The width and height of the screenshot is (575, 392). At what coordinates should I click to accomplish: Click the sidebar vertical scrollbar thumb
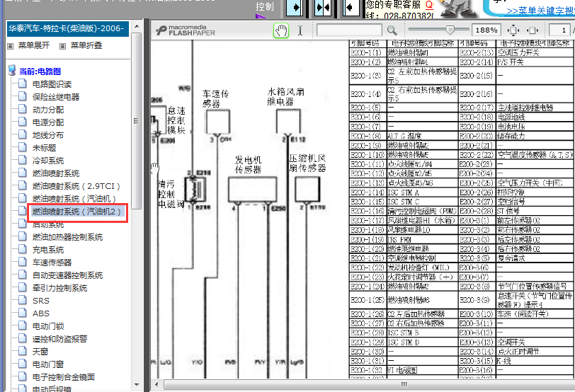click(x=137, y=121)
